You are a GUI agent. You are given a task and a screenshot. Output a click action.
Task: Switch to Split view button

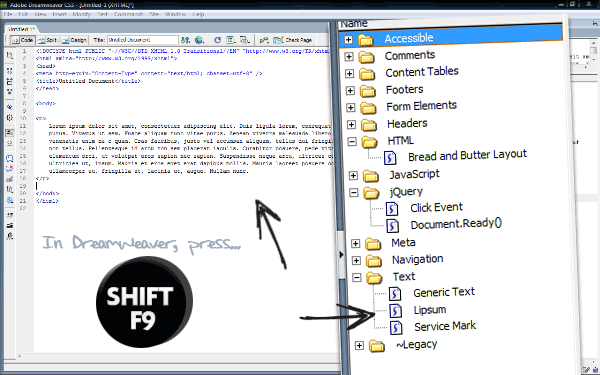coord(48,40)
